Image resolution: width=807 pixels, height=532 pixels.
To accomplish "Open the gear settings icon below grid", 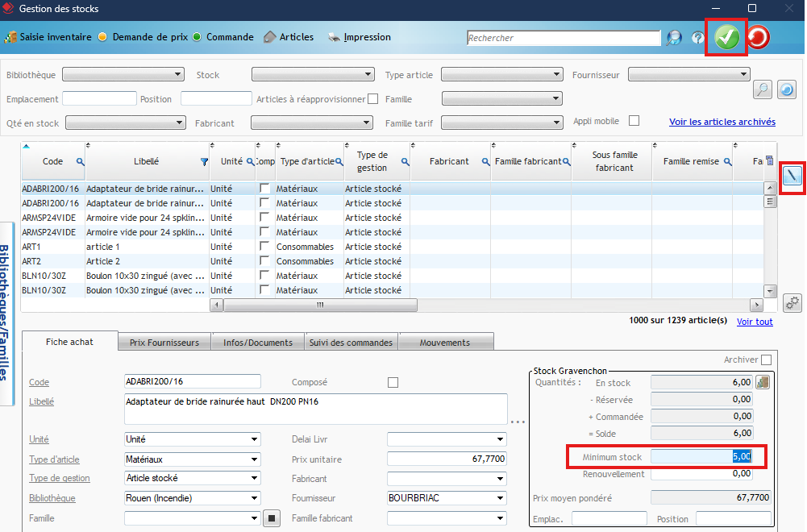I will point(792,303).
